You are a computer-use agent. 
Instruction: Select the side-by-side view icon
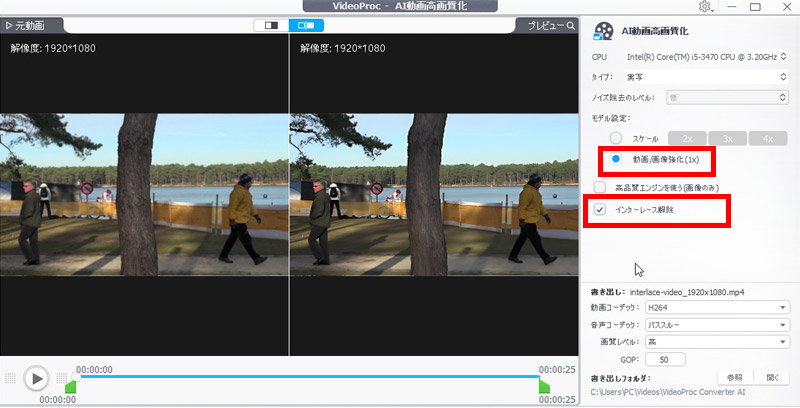tap(305, 25)
